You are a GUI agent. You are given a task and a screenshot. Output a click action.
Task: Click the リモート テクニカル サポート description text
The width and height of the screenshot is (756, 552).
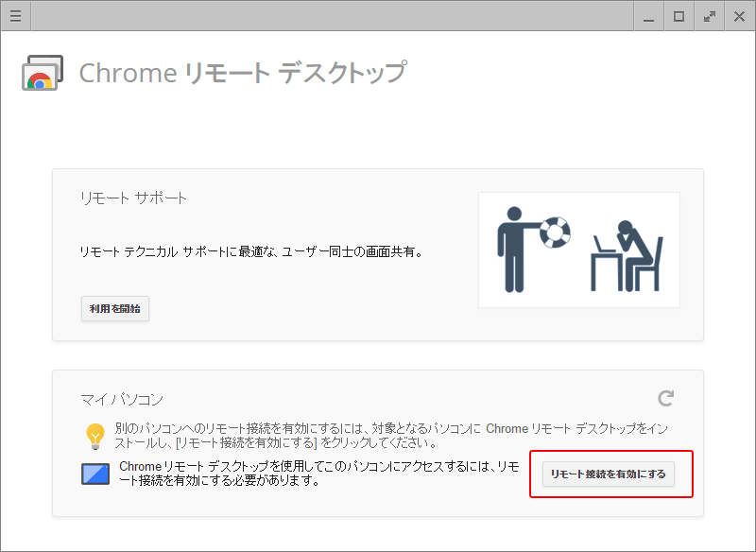point(251,251)
